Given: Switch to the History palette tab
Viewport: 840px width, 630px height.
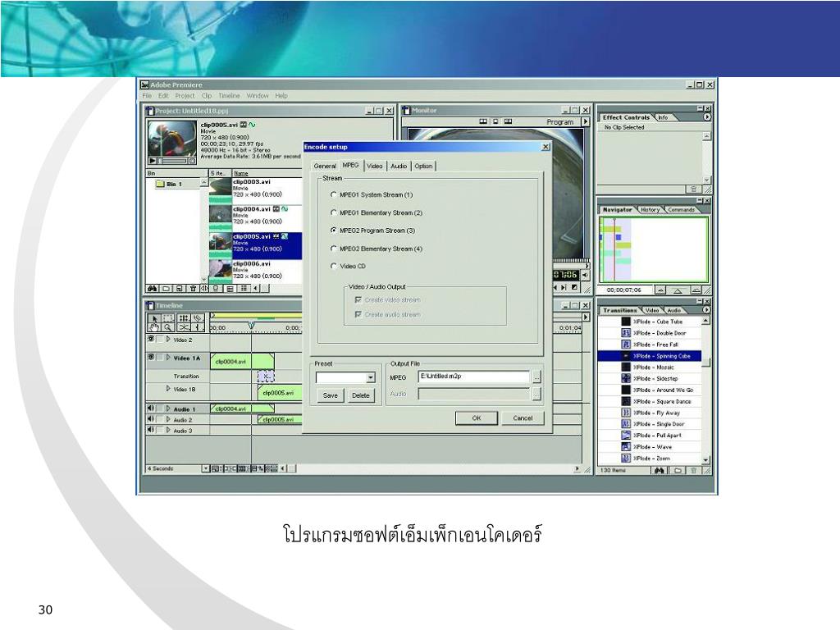Looking at the screenshot, I should (x=650, y=210).
